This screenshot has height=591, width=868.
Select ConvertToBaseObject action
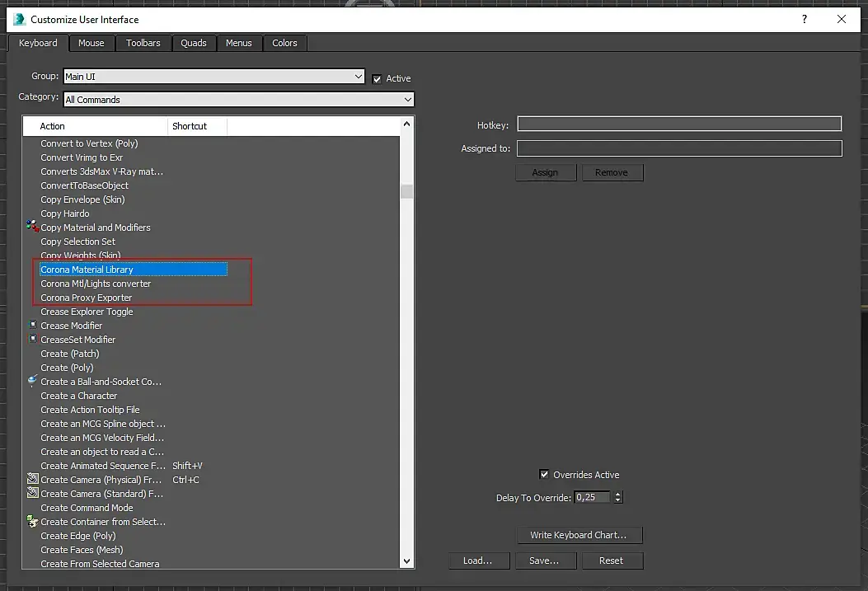(84, 185)
